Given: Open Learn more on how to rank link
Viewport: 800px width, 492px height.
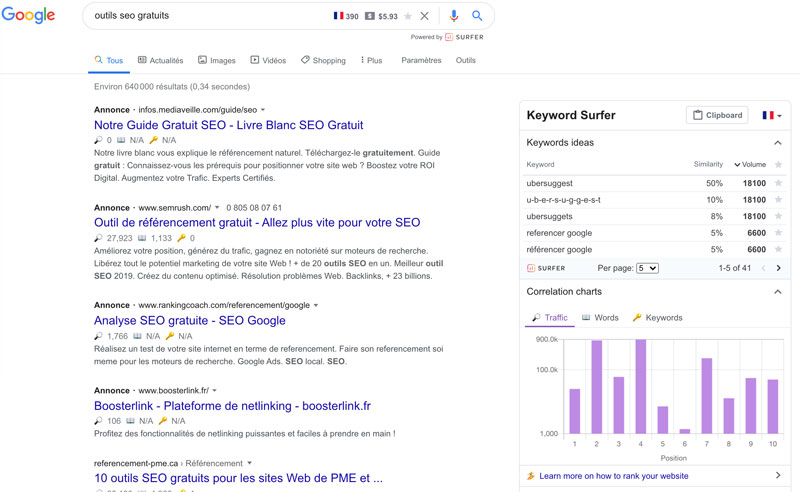Looking at the screenshot, I should tap(614, 476).
